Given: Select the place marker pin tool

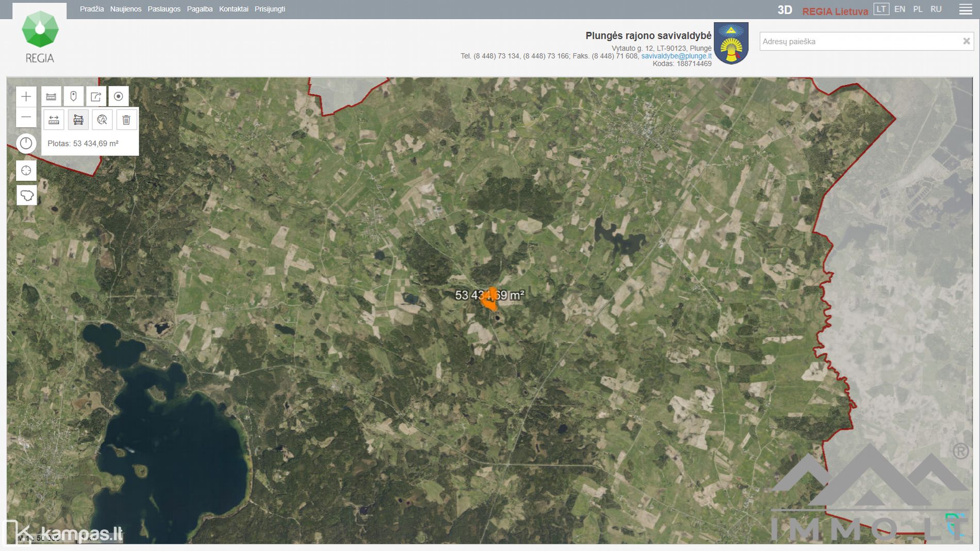Looking at the screenshot, I should [73, 96].
